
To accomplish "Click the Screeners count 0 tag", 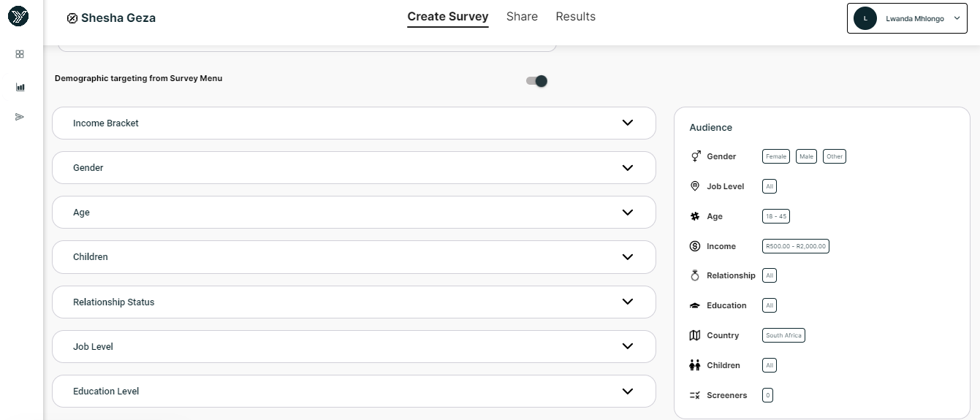I will 767,395.
